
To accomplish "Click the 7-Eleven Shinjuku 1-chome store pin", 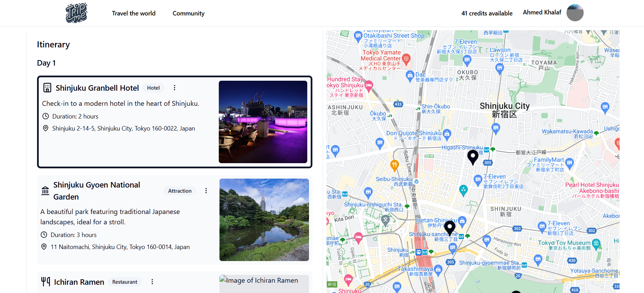I will tap(542, 227).
